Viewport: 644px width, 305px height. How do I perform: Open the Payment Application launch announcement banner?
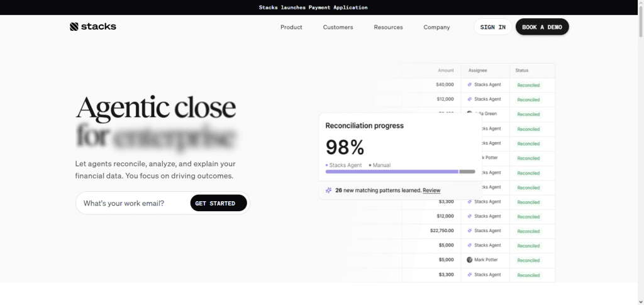[313, 8]
